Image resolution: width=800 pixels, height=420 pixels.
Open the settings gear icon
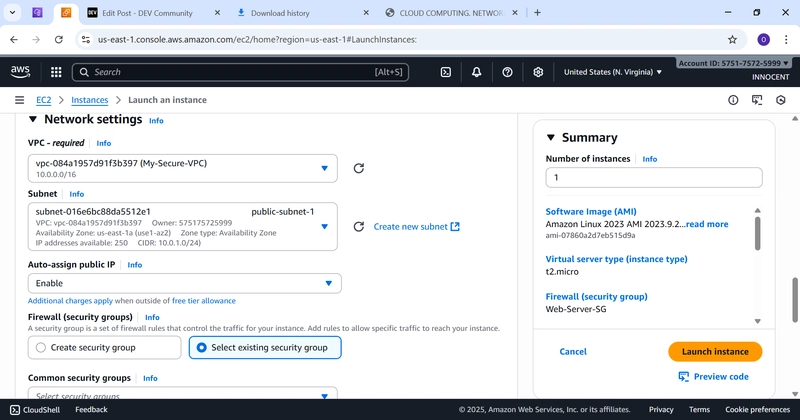click(538, 72)
